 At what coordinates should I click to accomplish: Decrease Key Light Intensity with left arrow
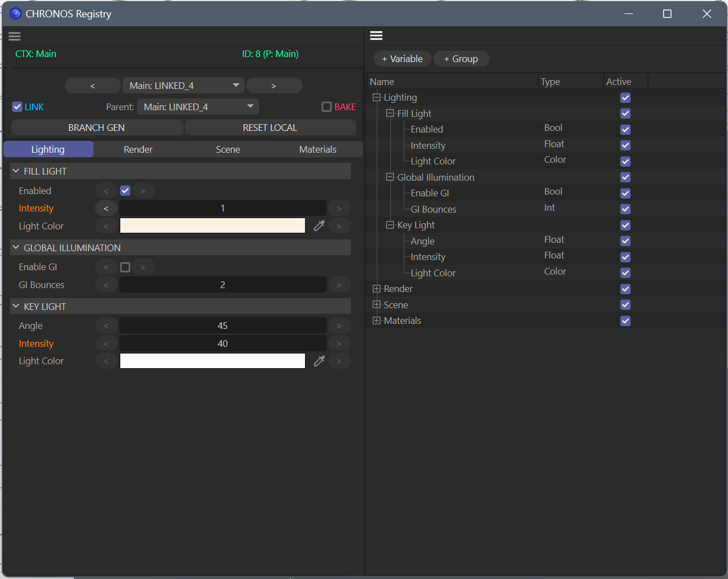click(x=106, y=343)
